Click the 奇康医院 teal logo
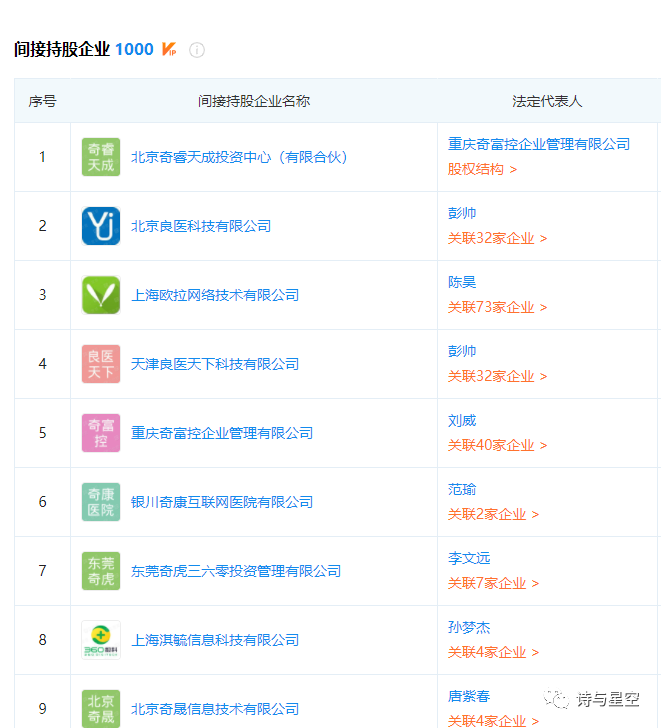Screen dimensions: 661x728 point(101,502)
